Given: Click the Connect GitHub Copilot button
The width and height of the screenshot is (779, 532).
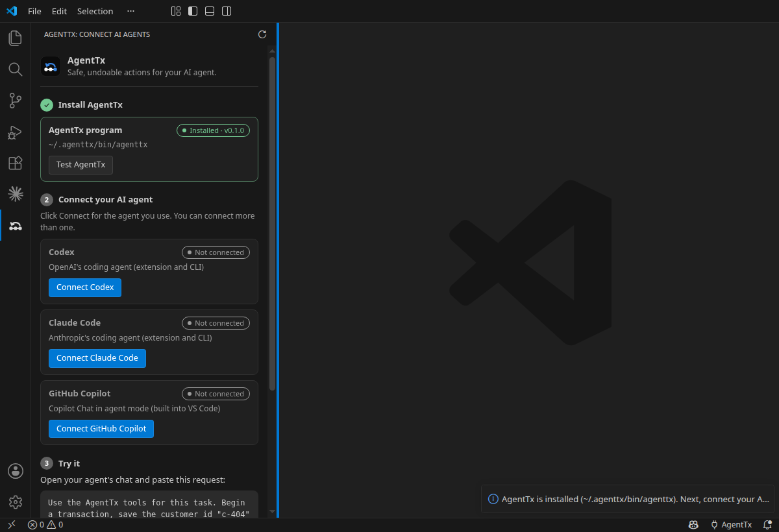Looking at the screenshot, I should [x=101, y=429].
